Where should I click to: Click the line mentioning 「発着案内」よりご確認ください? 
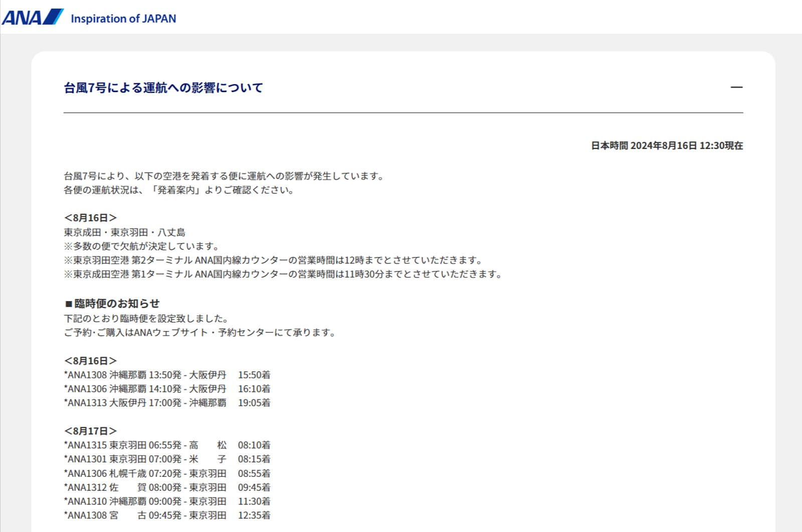[x=179, y=190]
